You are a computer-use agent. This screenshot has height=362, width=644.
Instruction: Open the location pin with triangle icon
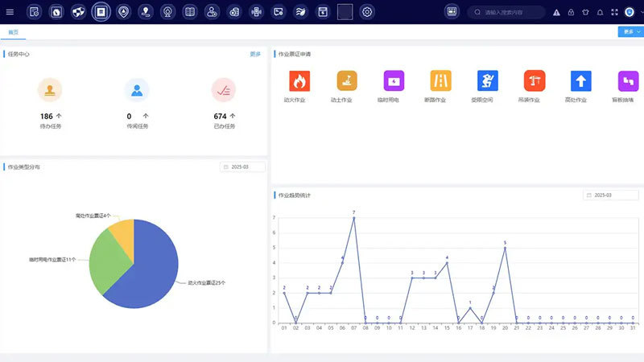click(x=123, y=12)
